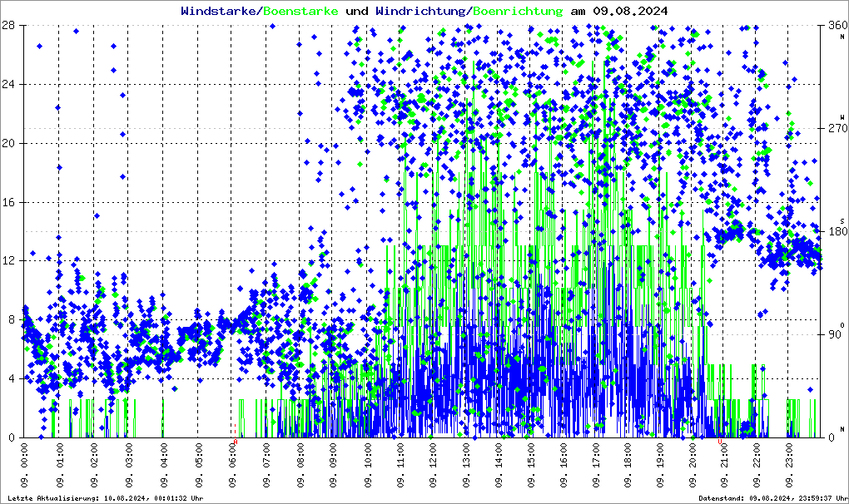The image size is (849, 504).
Task: Click the red sunset marker 'U' near 21:00
Action: coord(721,442)
